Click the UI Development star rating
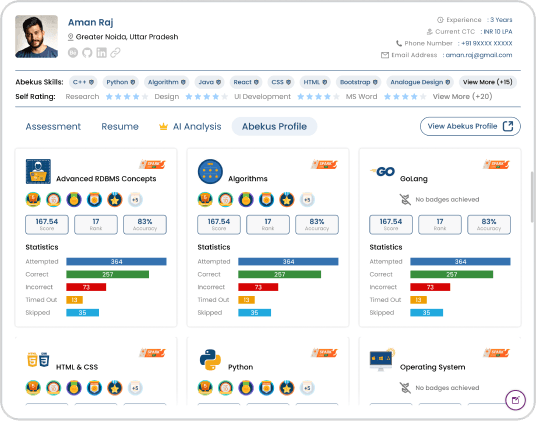Image resolution: width=536 pixels, height=421 pixels. [x=318, y=97]
